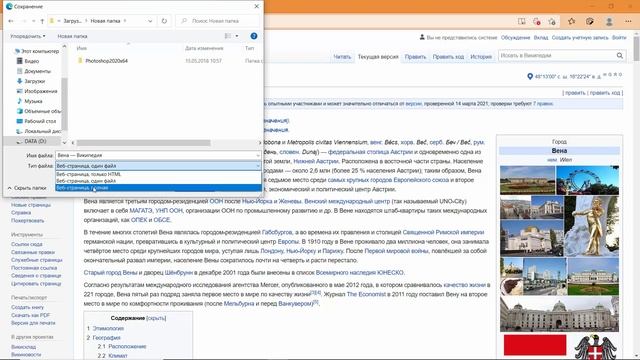
Task: Select the DATA (D:) drive
Action: click(35, 141)
